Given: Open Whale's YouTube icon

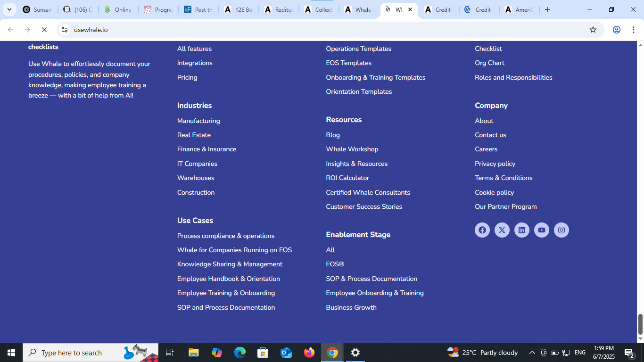Looking at the screenshot, I should coord(542,230).
